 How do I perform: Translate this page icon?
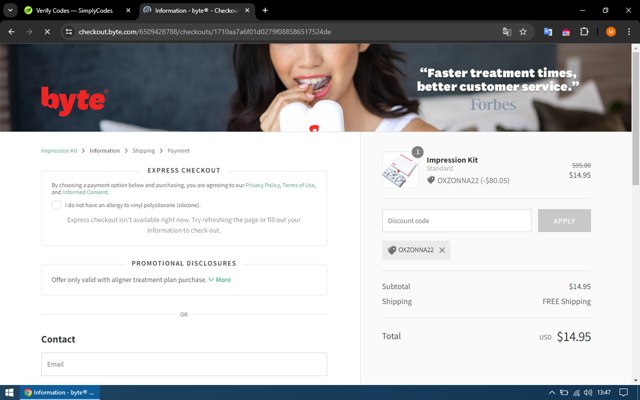click(x=507, y=32)
